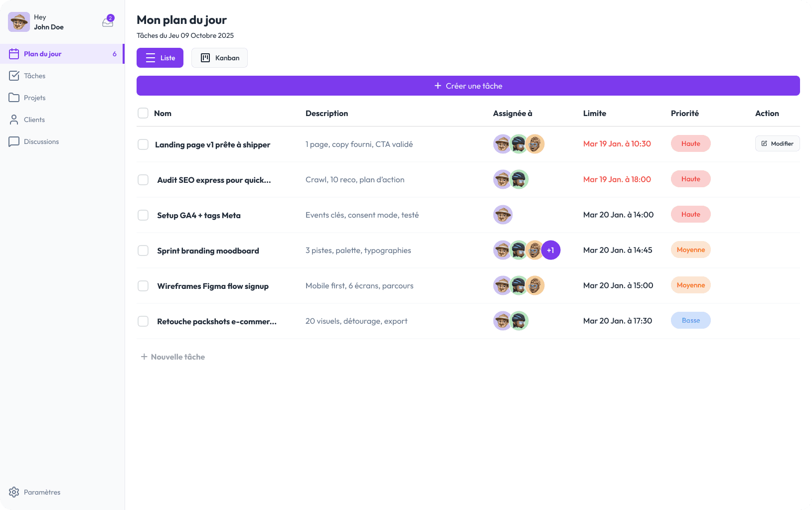Click the Créer une tâche button

click(468, 85)
